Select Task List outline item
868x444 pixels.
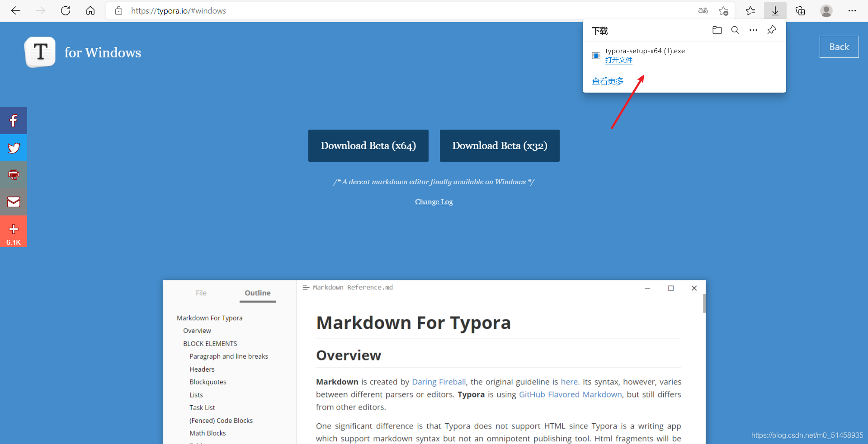202,407
